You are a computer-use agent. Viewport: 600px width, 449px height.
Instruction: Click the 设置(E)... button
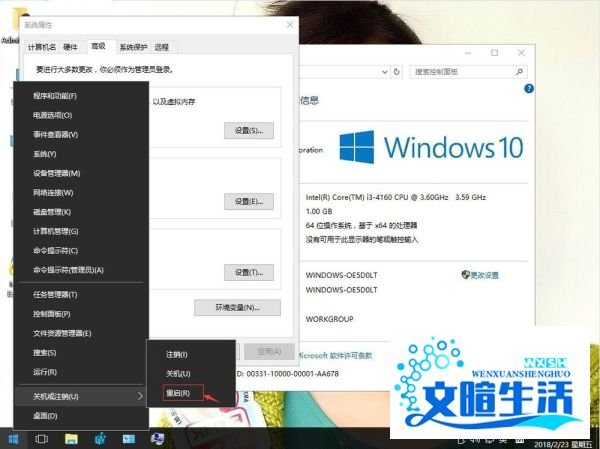pyautogui.click(x=249, y=202)
